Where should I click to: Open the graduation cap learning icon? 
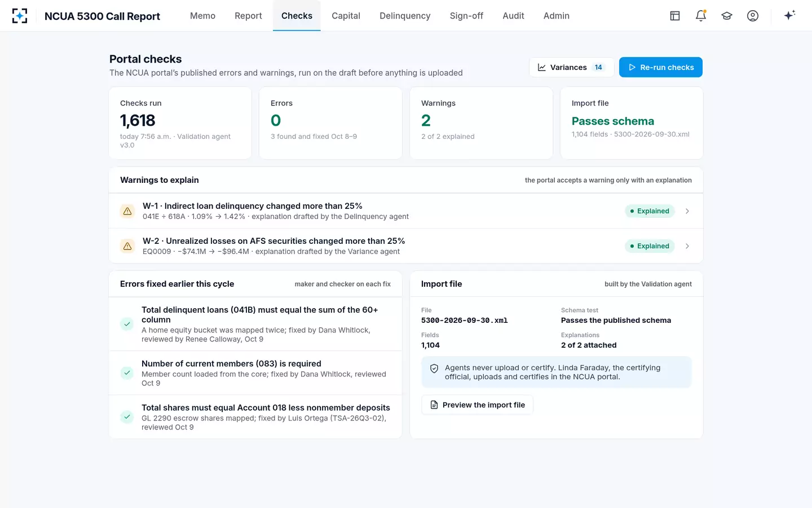pyautogui.click(x=727, y=16)
